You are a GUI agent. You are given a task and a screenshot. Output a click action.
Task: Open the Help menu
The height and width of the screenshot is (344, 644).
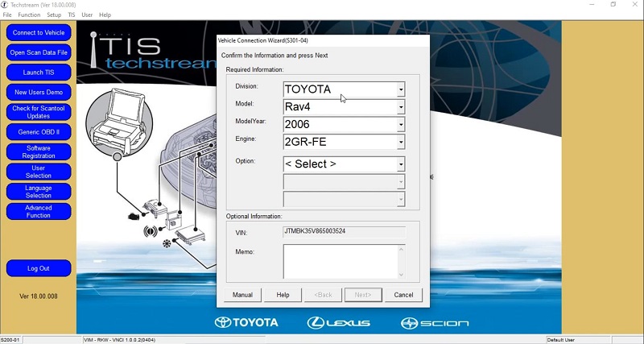(x=105, y=15)
